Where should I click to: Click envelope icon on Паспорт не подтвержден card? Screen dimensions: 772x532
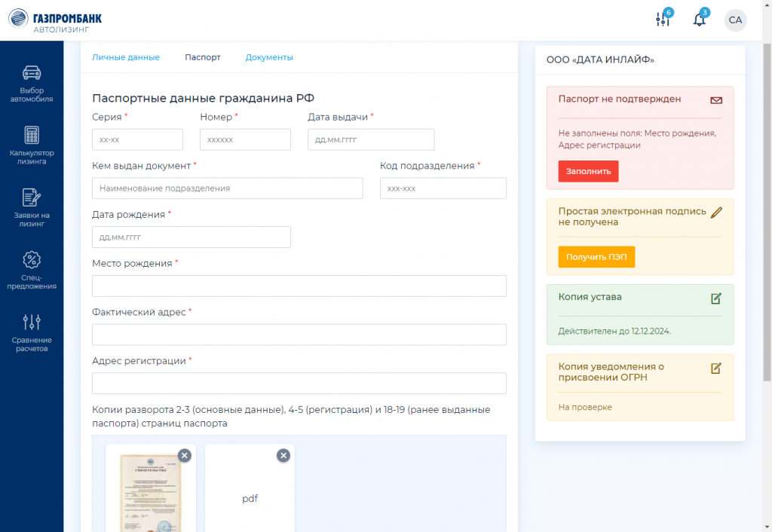[716, 100]
